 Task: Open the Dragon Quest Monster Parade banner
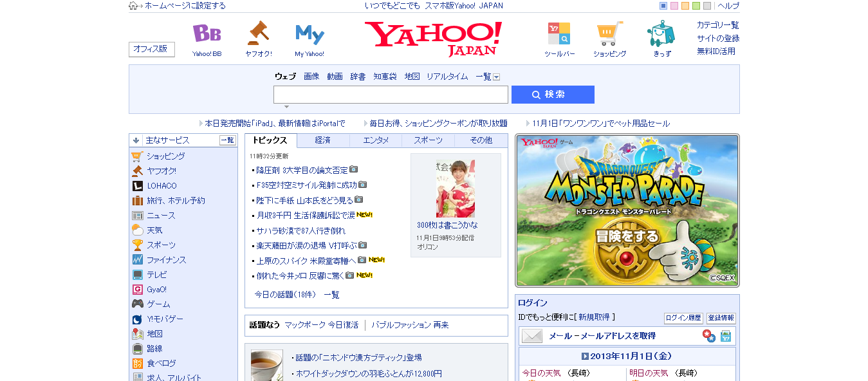(627, 210)
